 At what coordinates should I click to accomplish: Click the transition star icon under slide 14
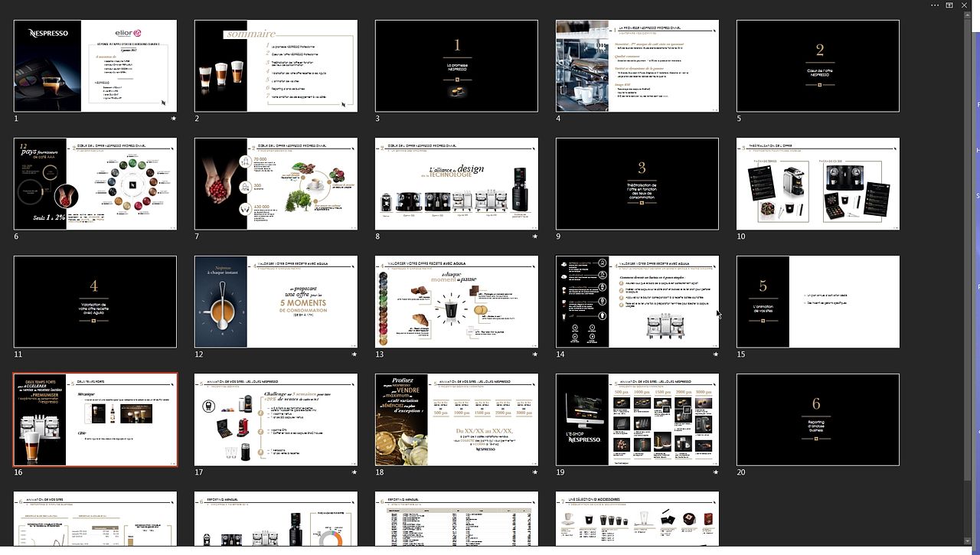[716, 354]
